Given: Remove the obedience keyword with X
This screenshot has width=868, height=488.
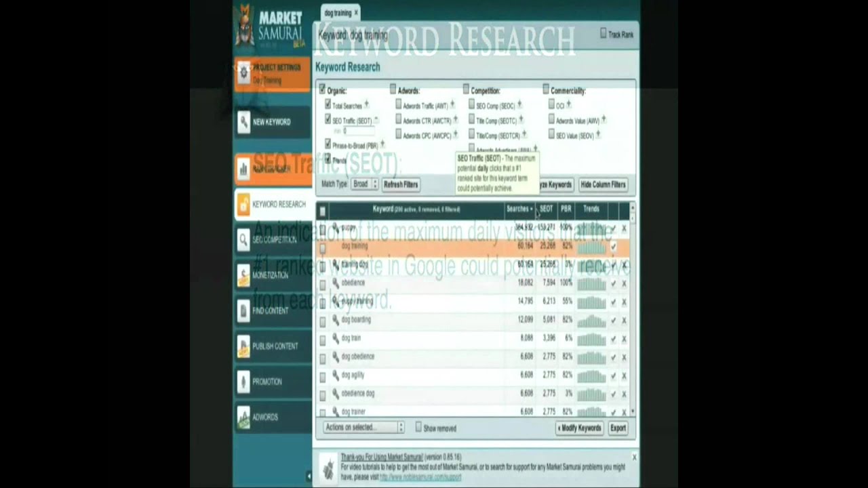Looking at the screenshot, I should point(625,283).
